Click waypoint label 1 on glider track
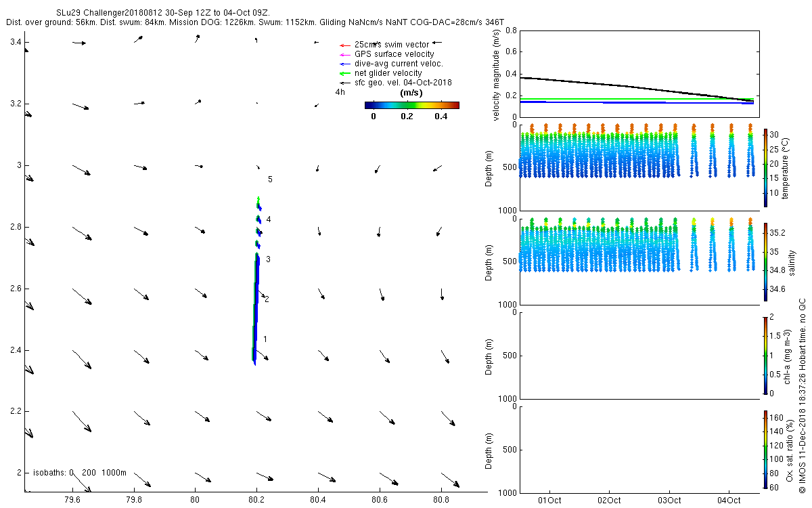 tap(266, 339)
